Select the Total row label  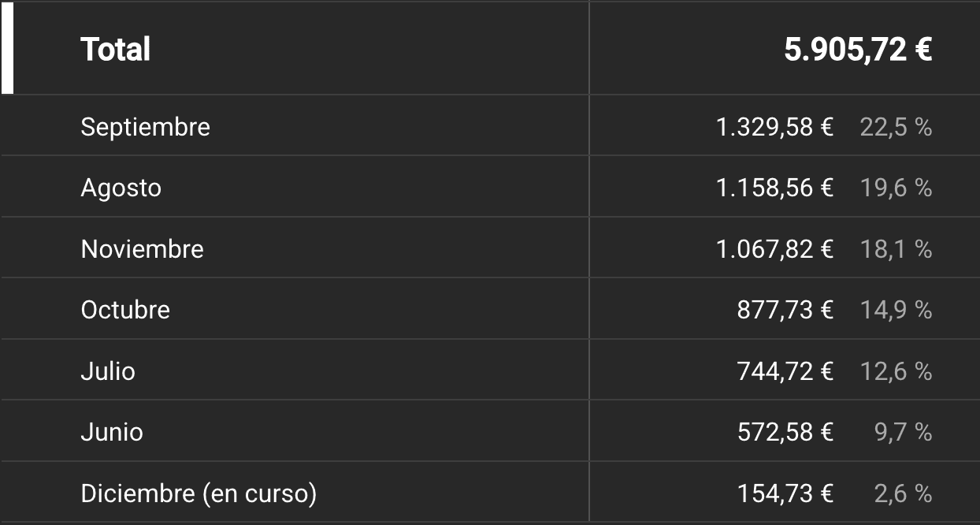coord(115,50)
